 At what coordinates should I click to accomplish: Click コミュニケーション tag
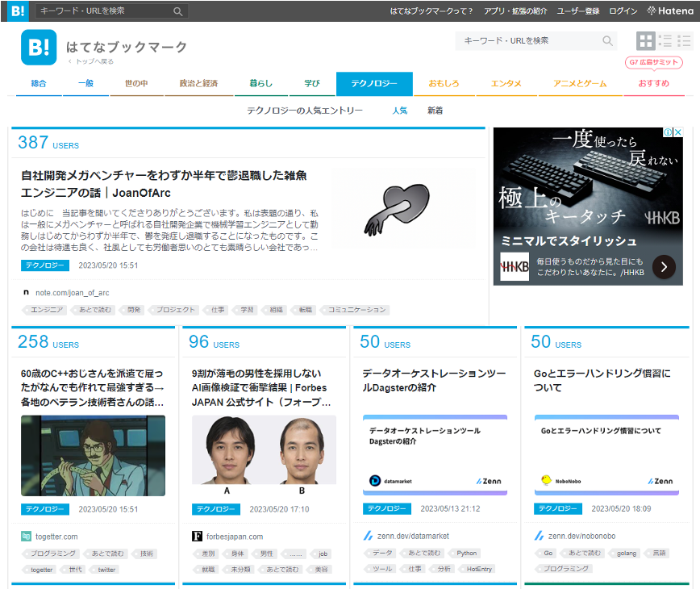click(355, 310)
